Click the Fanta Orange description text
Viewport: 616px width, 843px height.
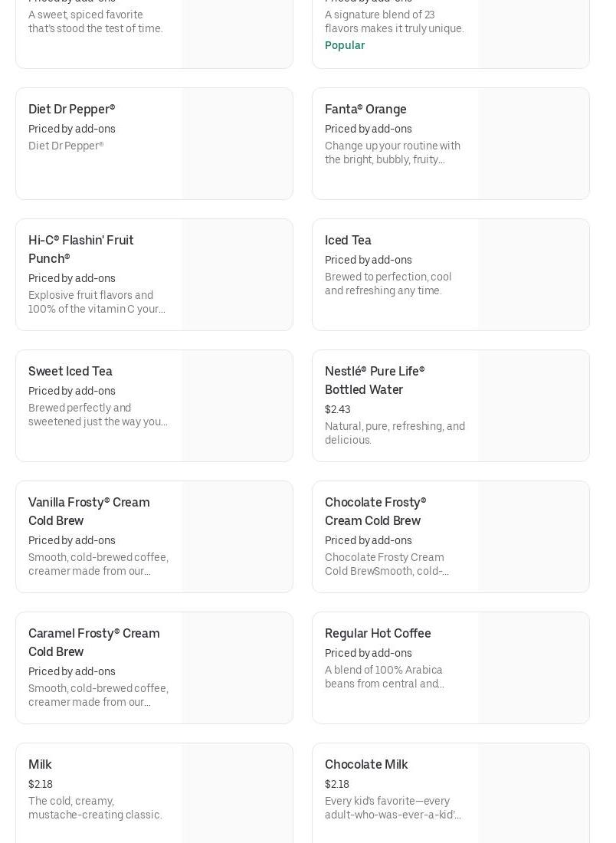pos(392,153)
